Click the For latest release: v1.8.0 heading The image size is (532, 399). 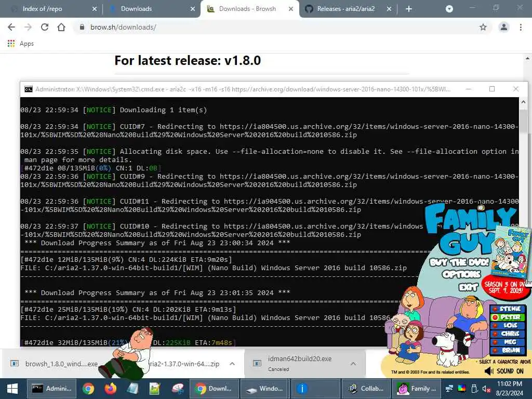[x=188, y=61]
